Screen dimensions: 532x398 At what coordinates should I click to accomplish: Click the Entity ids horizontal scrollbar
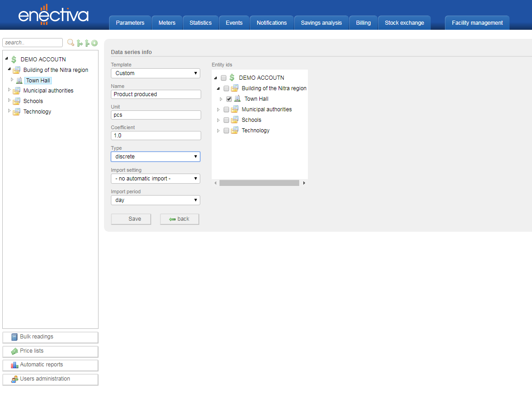click(x=259, y=183)
